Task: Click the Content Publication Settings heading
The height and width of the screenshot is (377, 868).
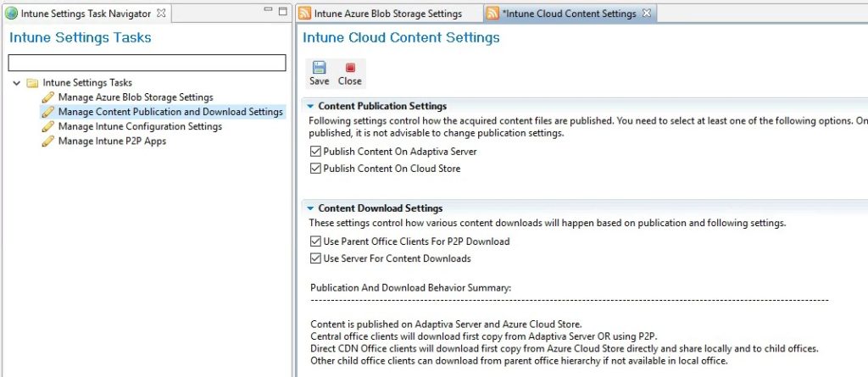Action: point(382,106)
